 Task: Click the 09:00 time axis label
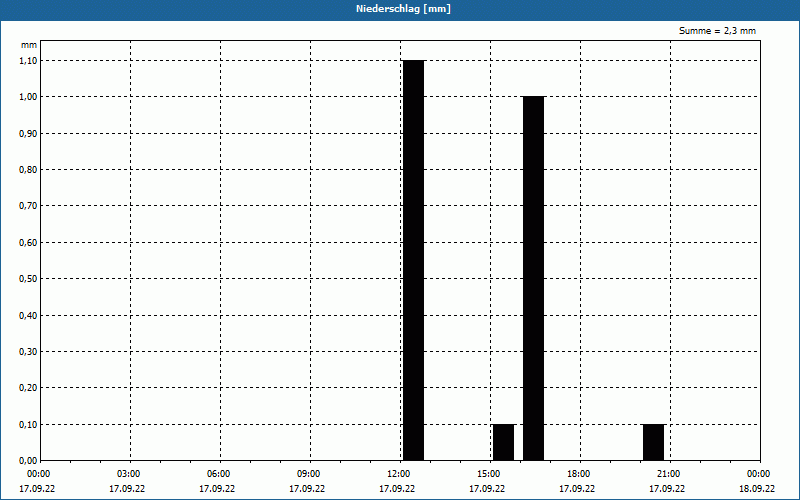309,474
